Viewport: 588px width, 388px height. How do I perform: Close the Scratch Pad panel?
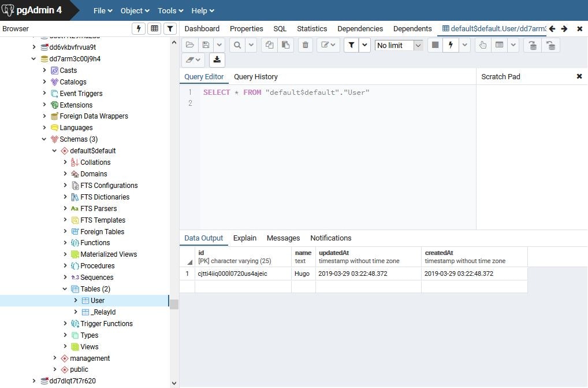[579, 76]
